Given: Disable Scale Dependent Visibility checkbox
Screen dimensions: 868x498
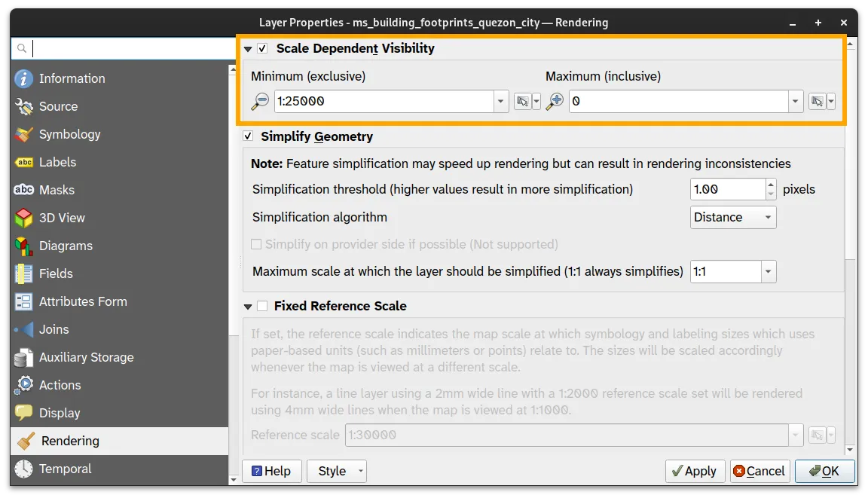Looking at the screenshot, I should point(263,48).
